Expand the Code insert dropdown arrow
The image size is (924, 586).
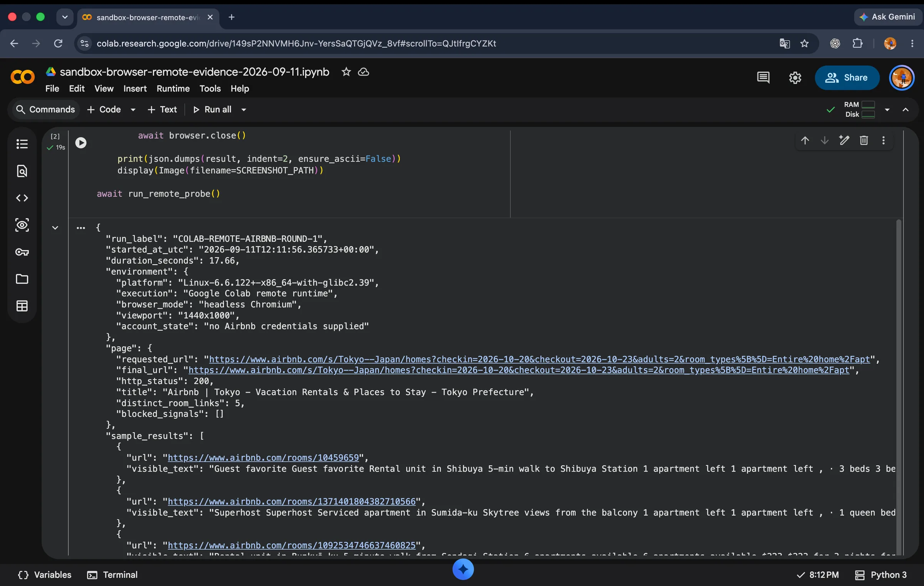click(x=133, y=110)
